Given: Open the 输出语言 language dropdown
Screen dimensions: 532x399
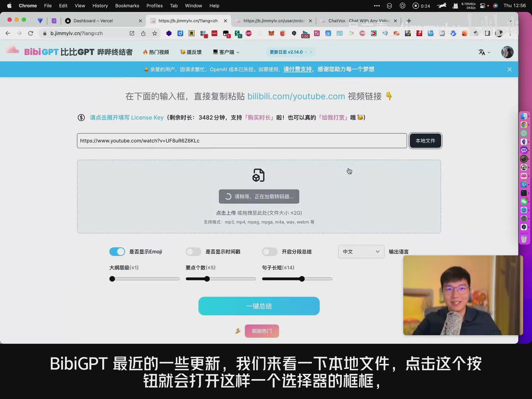Looking at the screenshot, I should [361, 252].
